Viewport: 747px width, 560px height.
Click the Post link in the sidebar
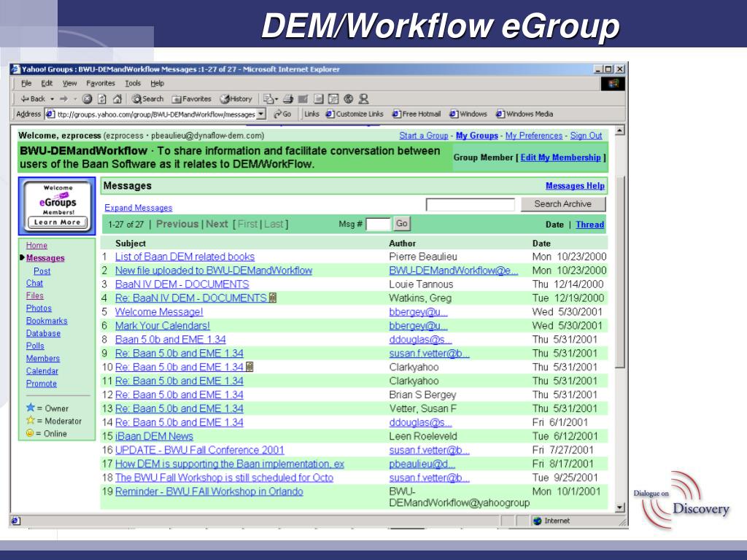42,271
